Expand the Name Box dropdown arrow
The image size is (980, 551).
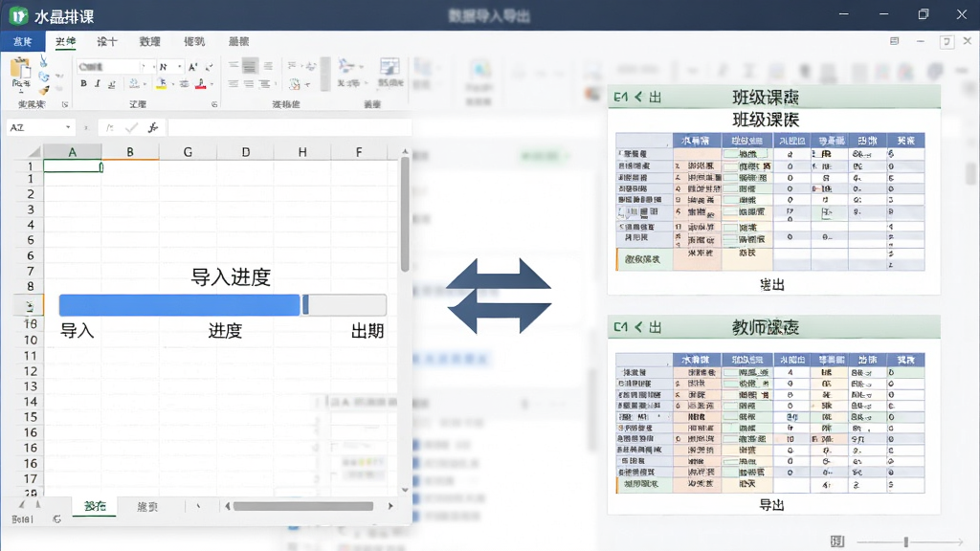tap(68, 127)
